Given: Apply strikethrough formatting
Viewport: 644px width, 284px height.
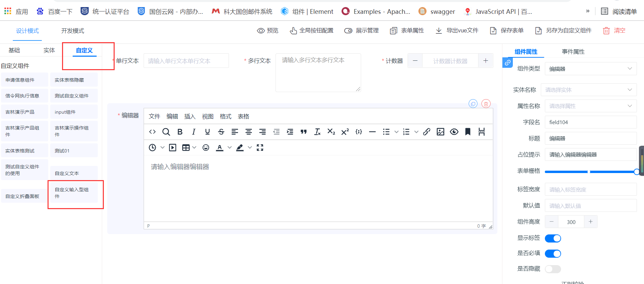Looking at the screenshot, I should [221, 132].
